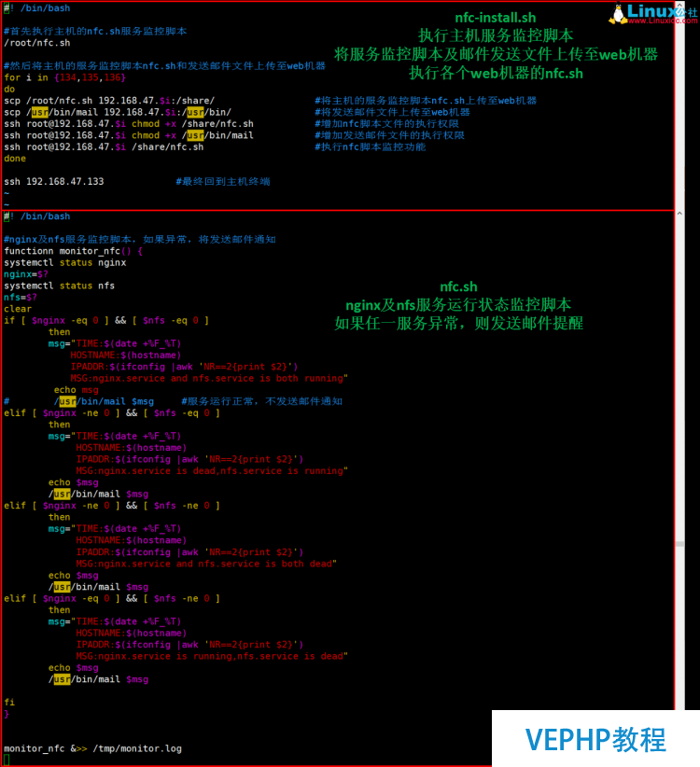Viewport: 700px width, 767px height.
Task: Click the comment '#将发送邮件文件上传至web机器'
Action: [392, 112]
